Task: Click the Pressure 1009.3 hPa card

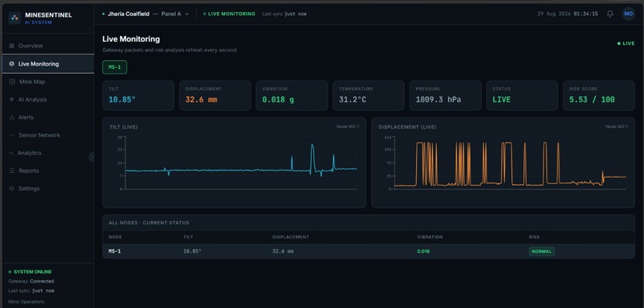Action: (x=445, y=95)
